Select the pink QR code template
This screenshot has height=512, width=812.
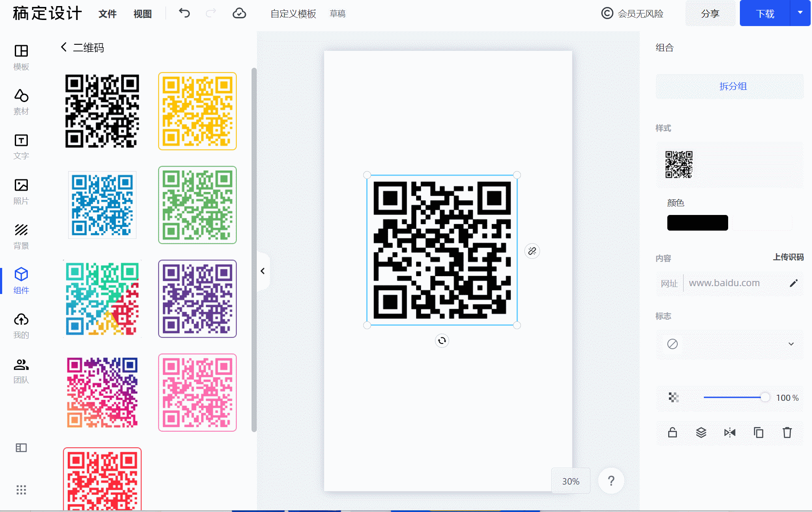coord(197,393)
